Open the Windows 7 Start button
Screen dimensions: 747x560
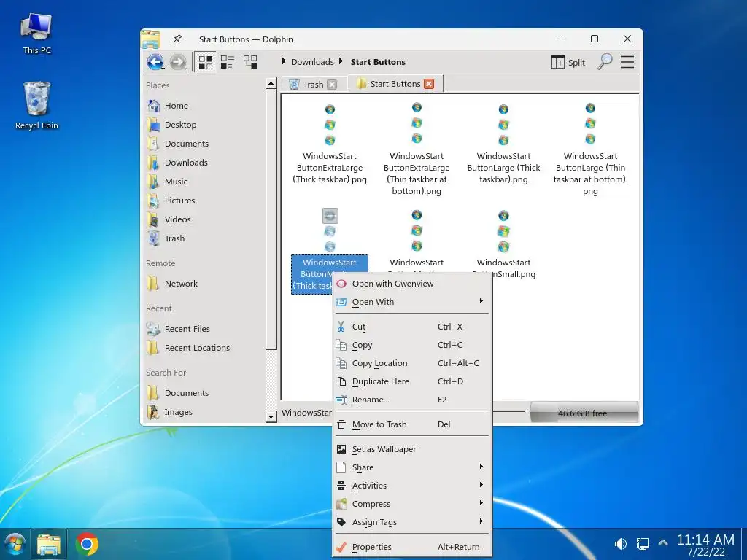point(15,544)
